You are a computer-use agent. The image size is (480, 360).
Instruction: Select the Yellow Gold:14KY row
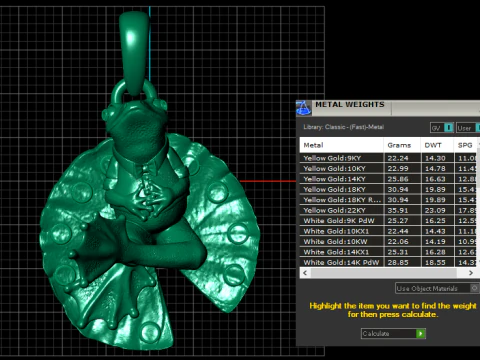pos(388,179)
